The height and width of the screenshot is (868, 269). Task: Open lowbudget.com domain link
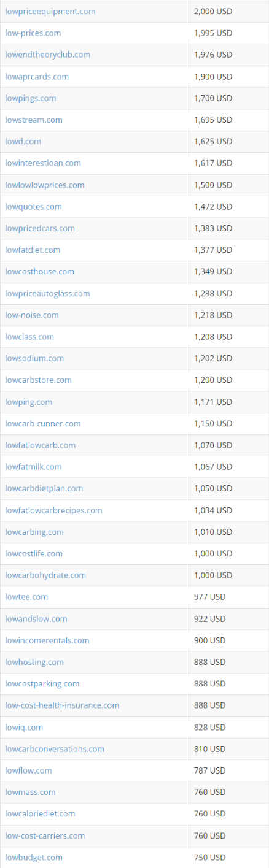(x=34, y=858)
